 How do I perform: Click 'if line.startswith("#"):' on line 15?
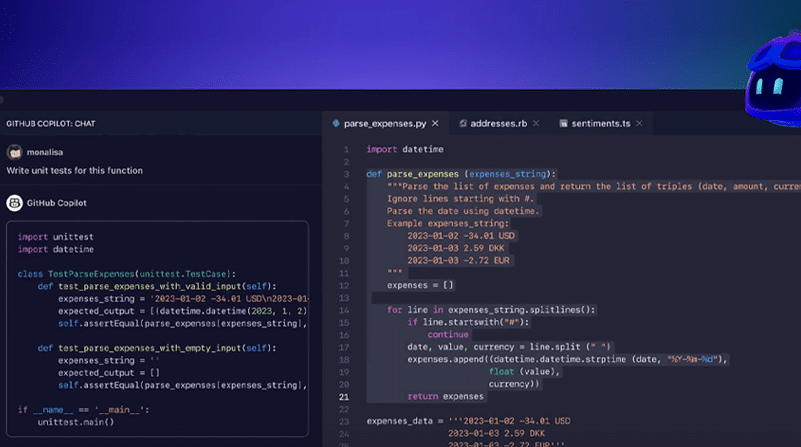[x=468, y=322]
